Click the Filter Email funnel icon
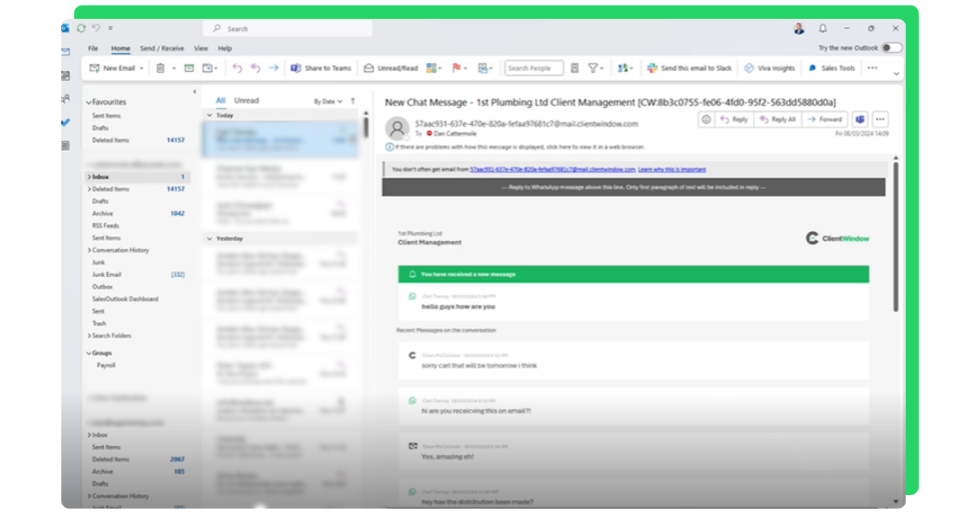Viewport: 980px width, 513px height. tap(594, 69)
